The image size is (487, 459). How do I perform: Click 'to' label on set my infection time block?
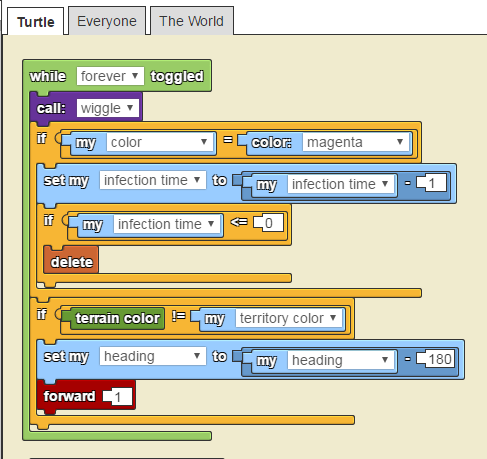coord(220,180)
